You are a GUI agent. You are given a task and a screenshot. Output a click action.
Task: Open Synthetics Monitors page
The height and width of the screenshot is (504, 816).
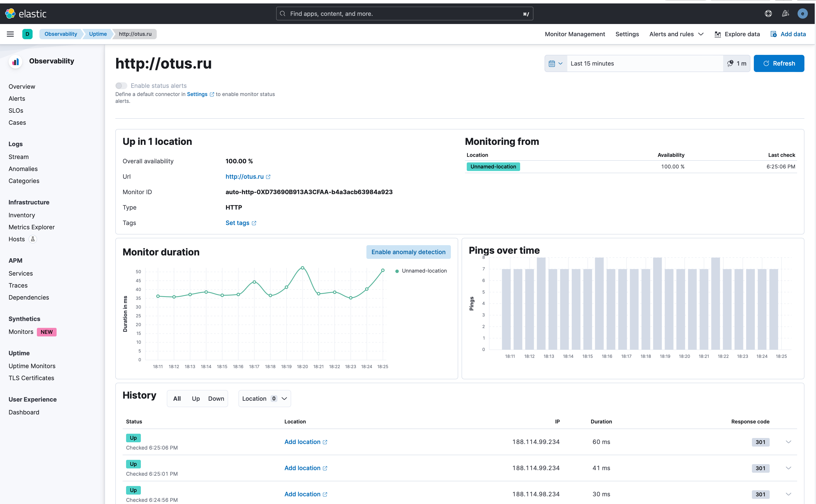[21, 332]
